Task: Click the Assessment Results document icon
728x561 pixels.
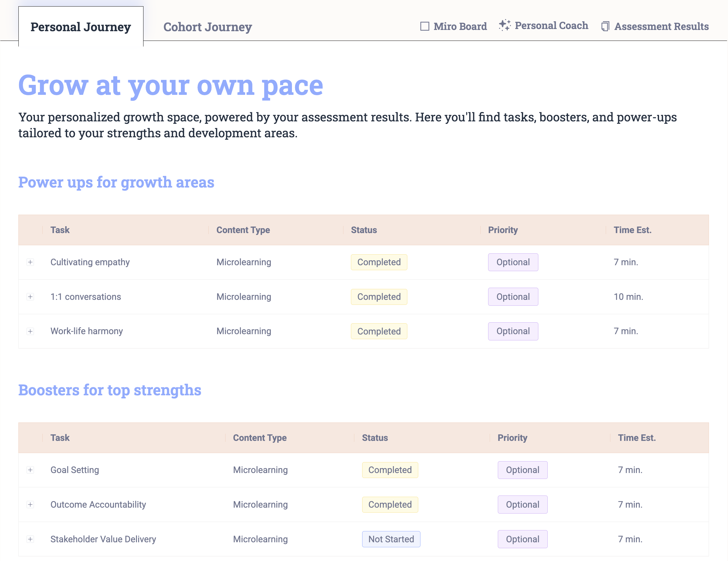Action: [605, 26]
